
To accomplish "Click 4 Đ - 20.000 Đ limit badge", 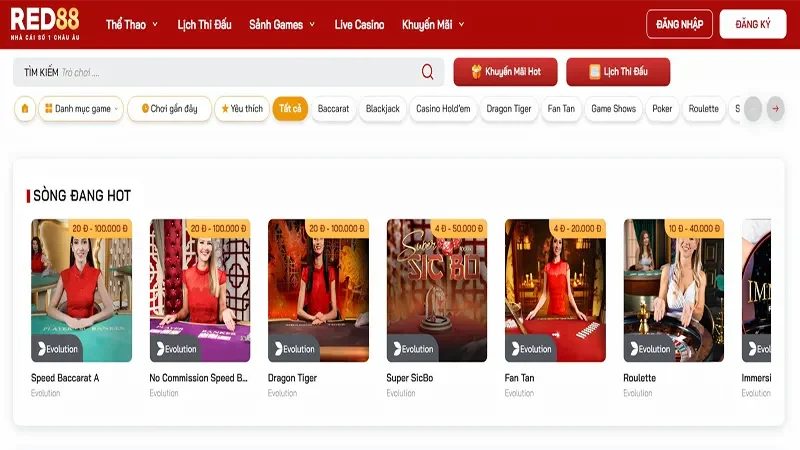I will click(577, 229).
